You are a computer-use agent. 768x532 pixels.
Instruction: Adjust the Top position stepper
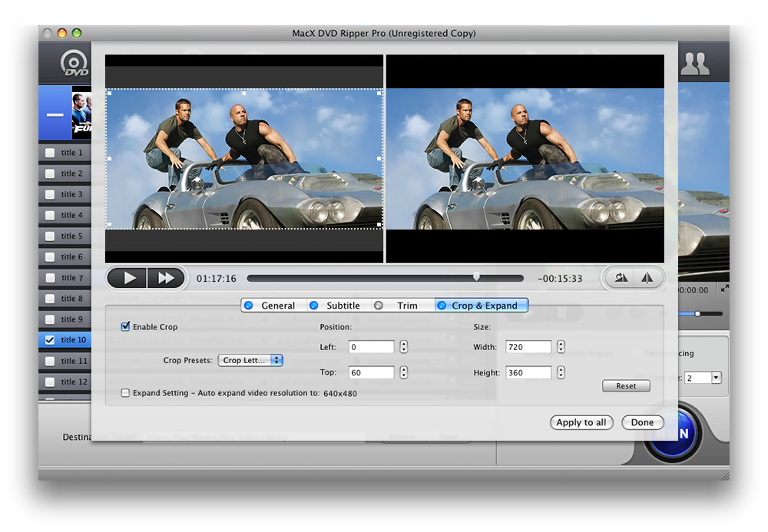tap(404, 372)
